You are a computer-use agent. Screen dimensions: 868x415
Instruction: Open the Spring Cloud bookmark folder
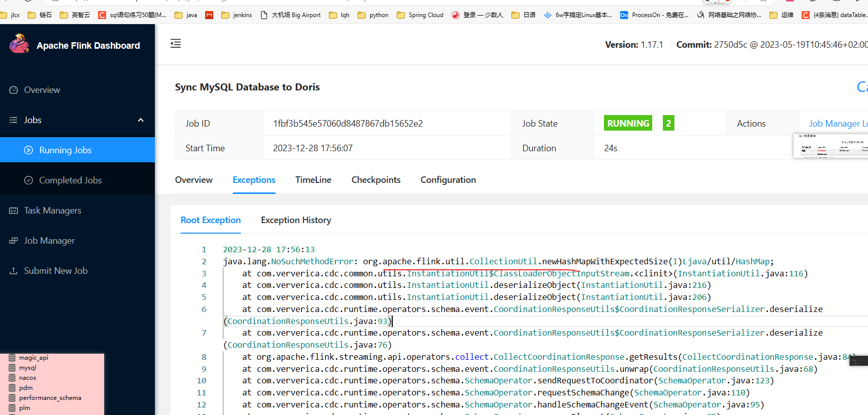coord(420,15)
